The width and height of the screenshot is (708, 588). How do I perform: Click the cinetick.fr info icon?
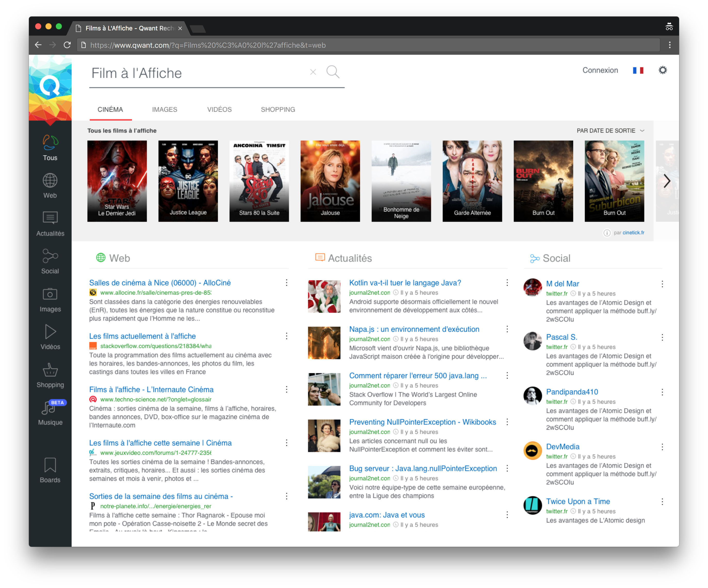[x=607, y=233]
